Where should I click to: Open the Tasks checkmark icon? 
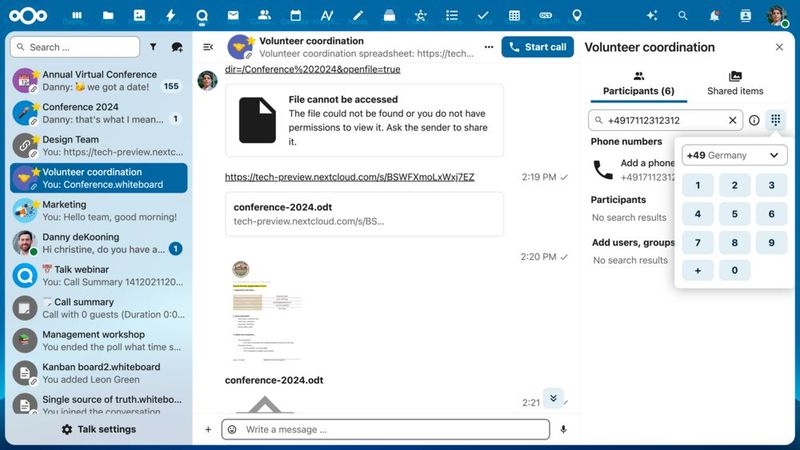coord(483,16)
